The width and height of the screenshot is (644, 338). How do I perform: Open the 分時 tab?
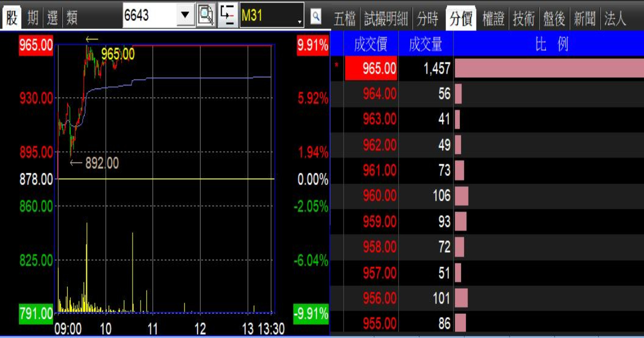click(428, 19)
